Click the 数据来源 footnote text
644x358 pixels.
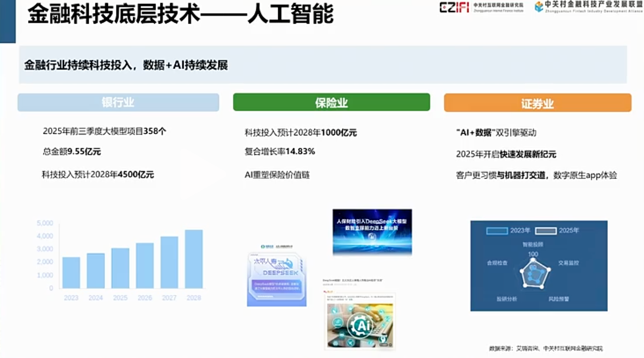coord(546,348)
